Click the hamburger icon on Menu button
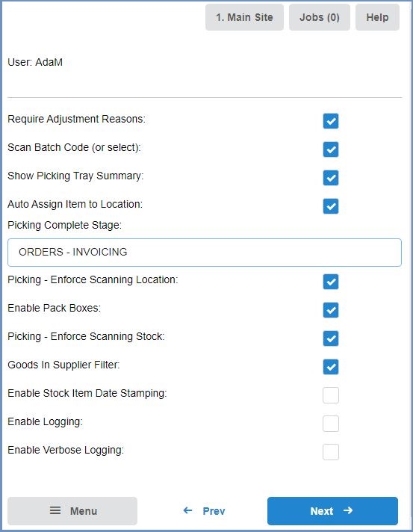 pos(55,510)
